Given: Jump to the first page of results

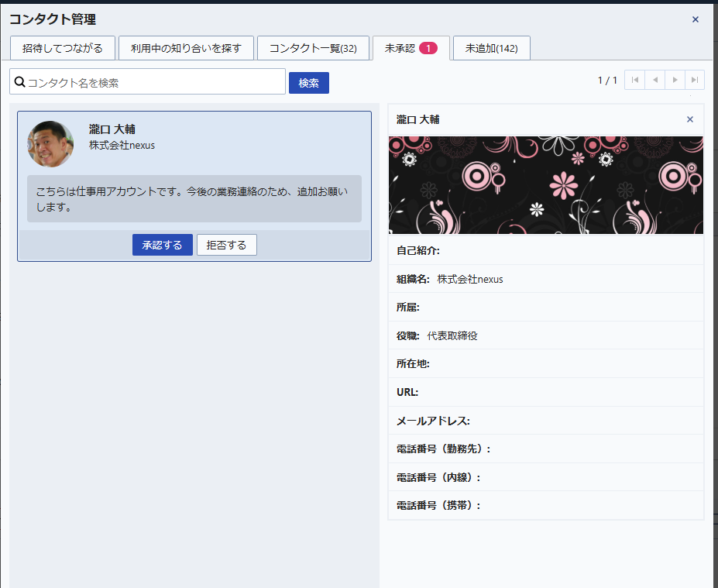Looking at the screenshot, I should click(x=634, y=80).
